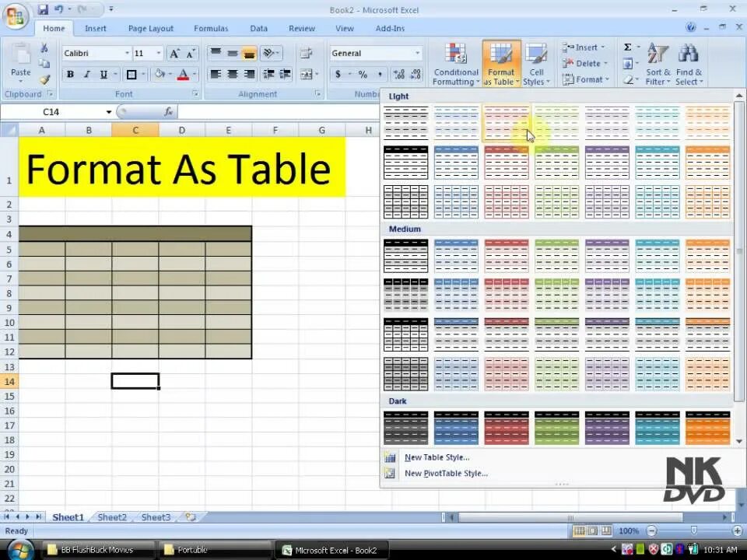
Task: Open the text orientation options
Action: (271, 53)
